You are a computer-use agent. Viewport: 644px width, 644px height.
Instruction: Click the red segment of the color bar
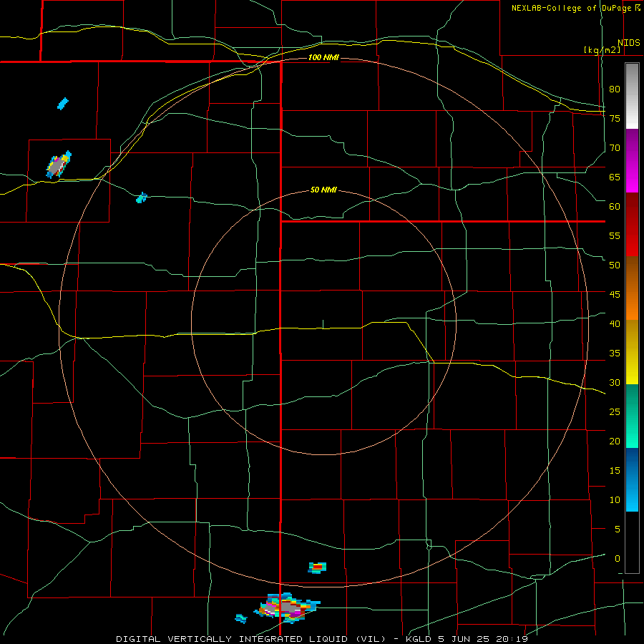[x=632, y=224]
